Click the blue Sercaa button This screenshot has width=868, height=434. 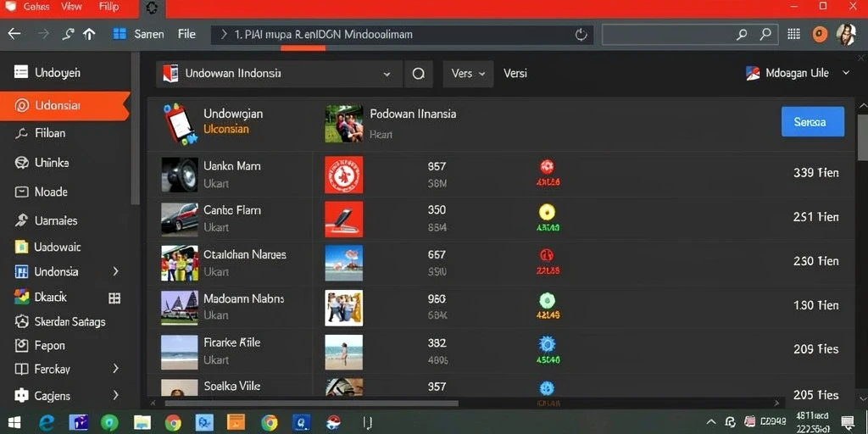click(813, 122)
